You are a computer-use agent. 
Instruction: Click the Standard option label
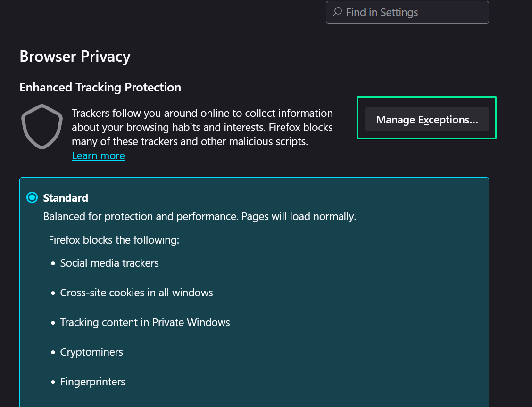[x=66, y=198]
